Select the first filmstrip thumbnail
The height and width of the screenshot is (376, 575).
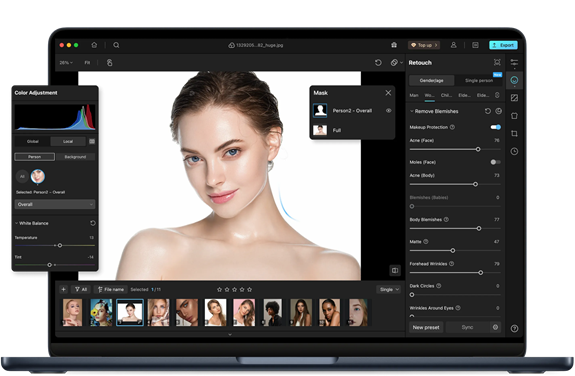coord(73,313)
